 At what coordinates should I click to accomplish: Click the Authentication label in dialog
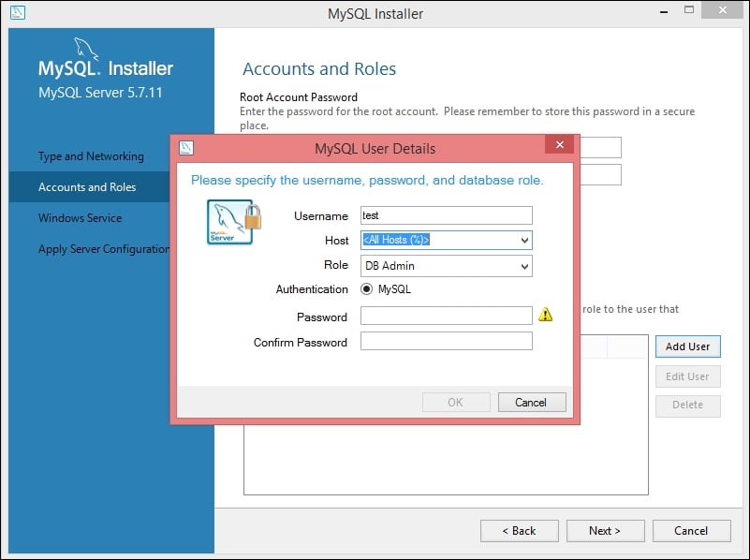[x=312, y=289]
